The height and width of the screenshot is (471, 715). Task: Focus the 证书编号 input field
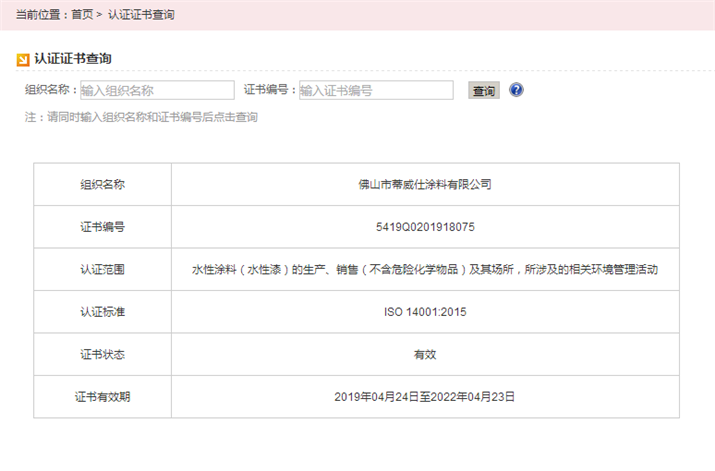click(376, 90)
